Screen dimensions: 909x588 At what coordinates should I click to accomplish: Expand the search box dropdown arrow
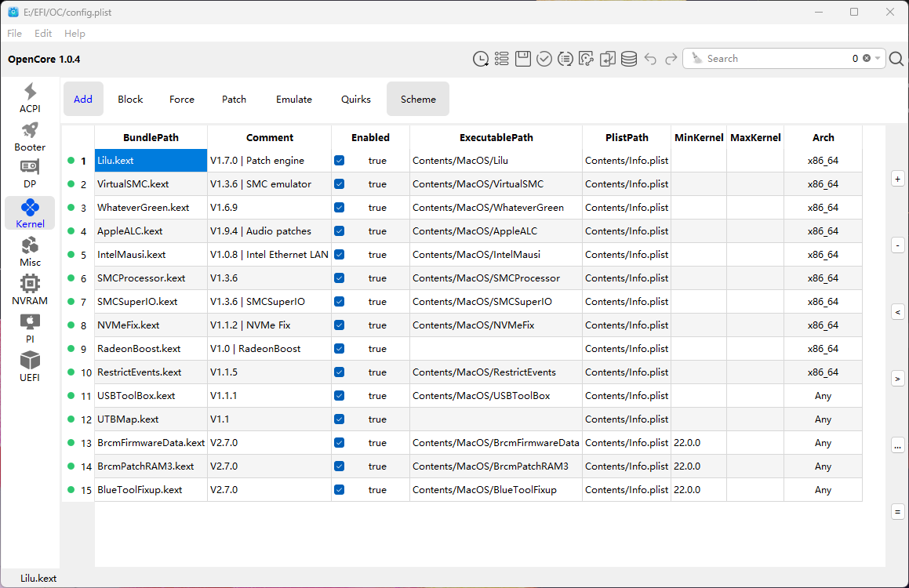click(878, 59)
